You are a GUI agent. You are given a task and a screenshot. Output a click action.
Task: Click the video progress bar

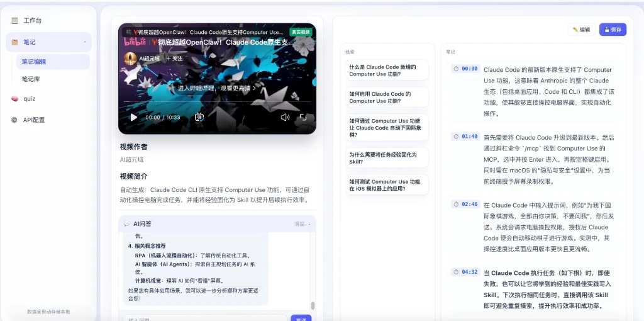217,101
